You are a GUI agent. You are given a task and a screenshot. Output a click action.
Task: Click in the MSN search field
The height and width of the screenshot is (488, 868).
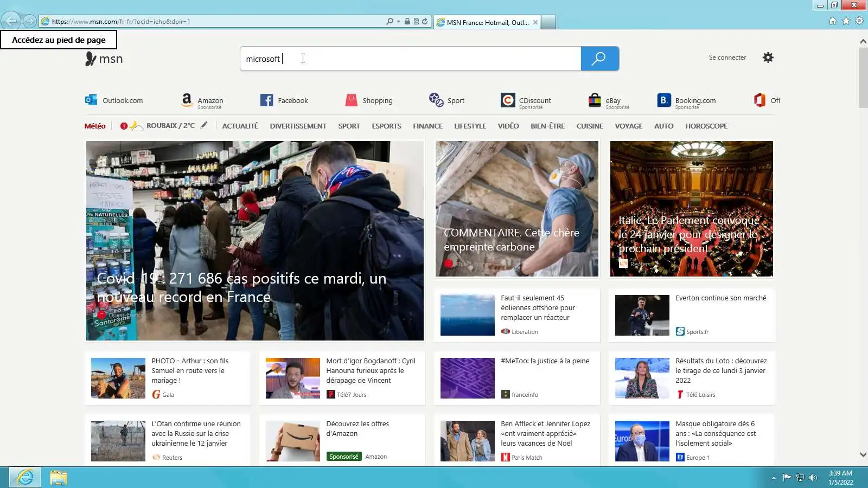click(411, 59)
